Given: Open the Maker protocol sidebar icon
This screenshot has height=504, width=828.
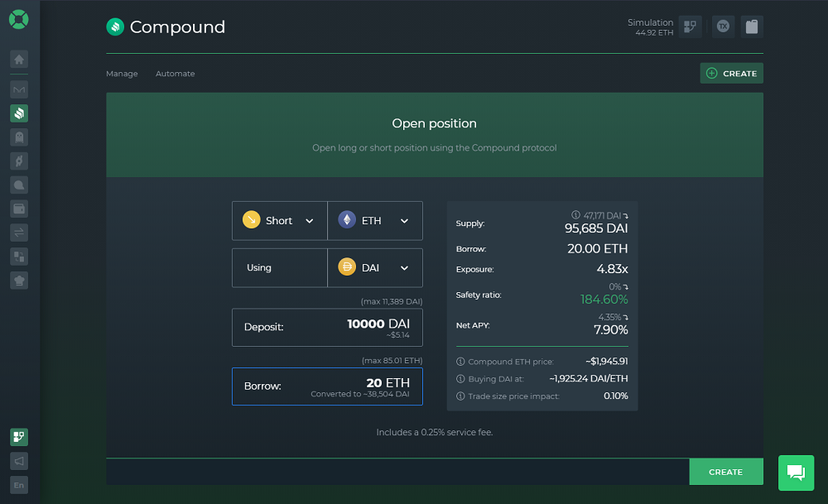Looking at the screenshot, I should [19, 89].
